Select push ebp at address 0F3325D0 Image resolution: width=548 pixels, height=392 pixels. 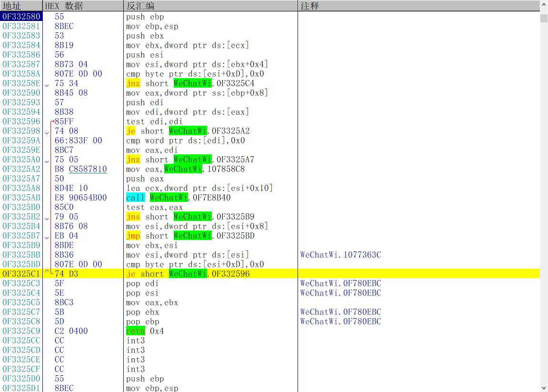[x=145, y=379]
